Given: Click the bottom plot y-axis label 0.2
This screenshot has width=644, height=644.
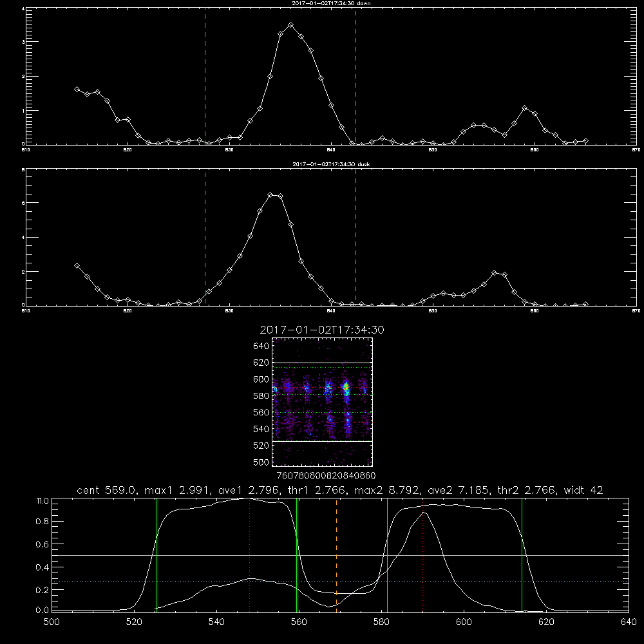Looking at the screenshot, I should (x=43, y=590).
